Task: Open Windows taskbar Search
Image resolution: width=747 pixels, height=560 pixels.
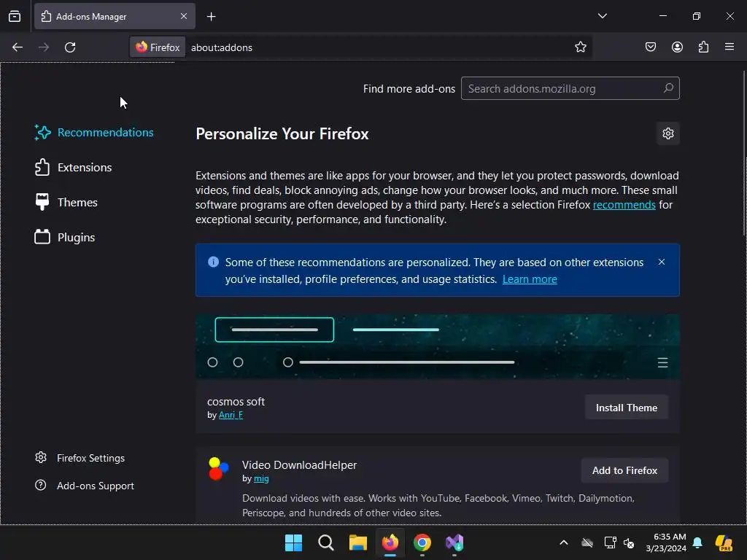Action: tap(326, 542)
